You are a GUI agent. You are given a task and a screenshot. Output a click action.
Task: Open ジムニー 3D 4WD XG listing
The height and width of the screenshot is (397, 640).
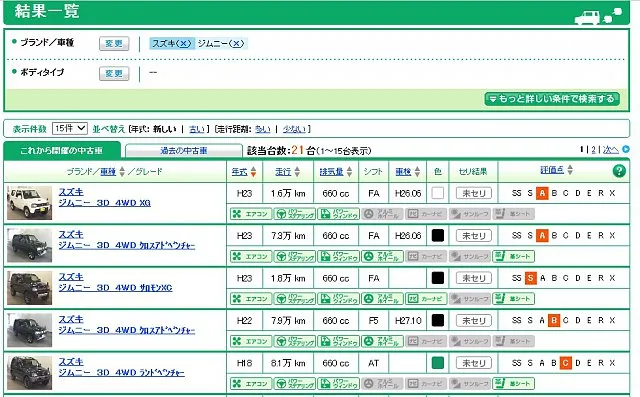104,203
